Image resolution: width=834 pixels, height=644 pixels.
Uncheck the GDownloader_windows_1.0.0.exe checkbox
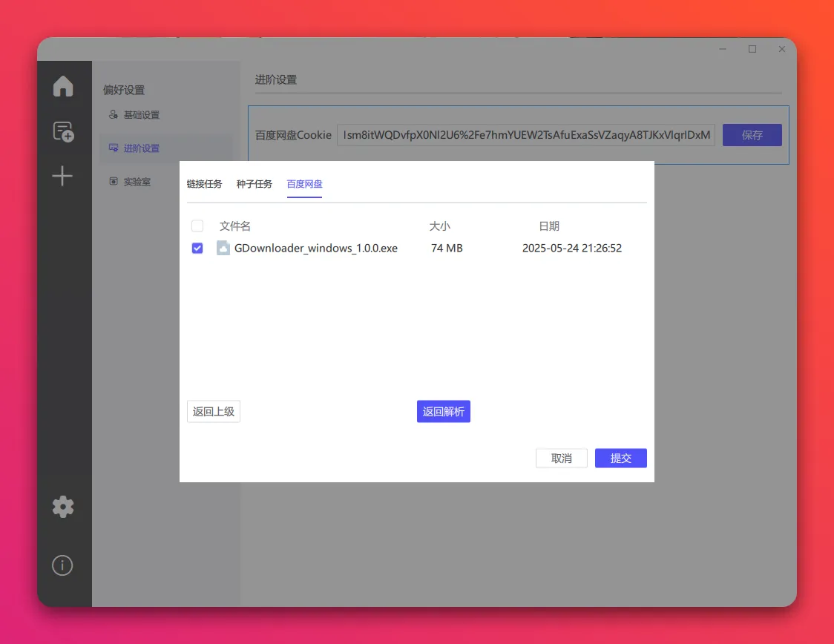tap(197, 249)
